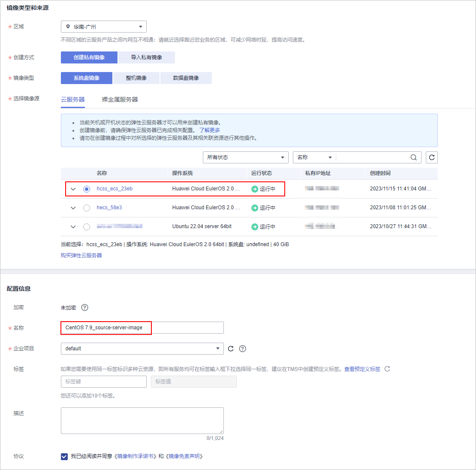This screenshot has width=476, height=470.
Task: Select hecs_58e3 radio button
Action: (87, 208)
